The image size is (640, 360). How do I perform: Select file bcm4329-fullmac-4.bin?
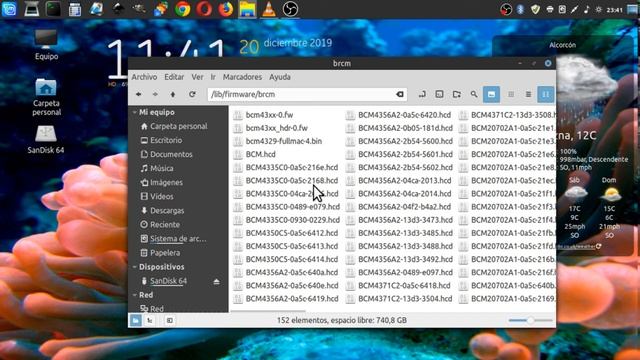point(284,141)
